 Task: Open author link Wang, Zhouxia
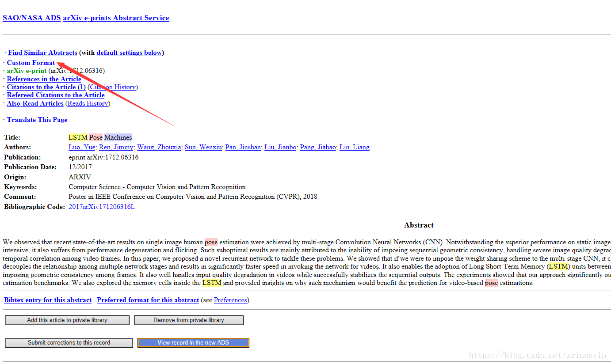coord(159,147)
